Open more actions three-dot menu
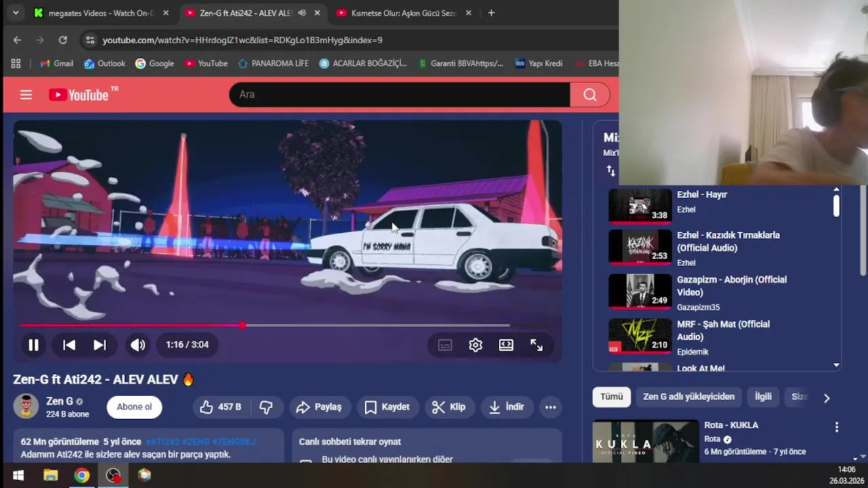Image resolution: width=868 pixels, height=488 pixels. coord(551,407)
